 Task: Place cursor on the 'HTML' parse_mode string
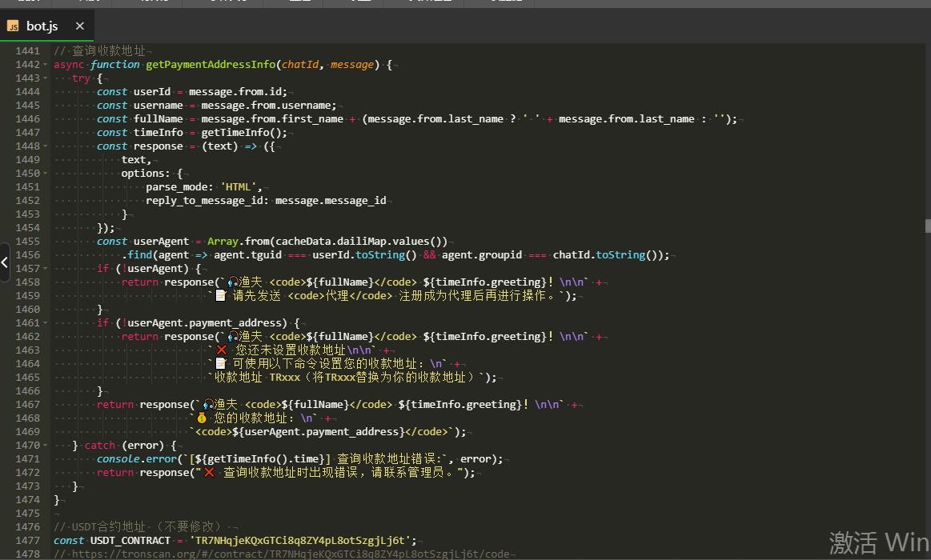239,187
